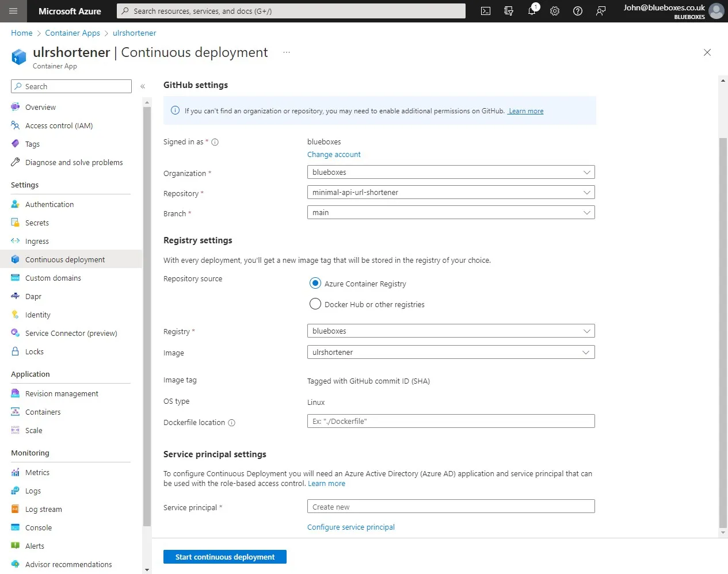This screenshot has width=728, height=574.
Task: Expand the Repository dropdown
Action: click(451, 192)
